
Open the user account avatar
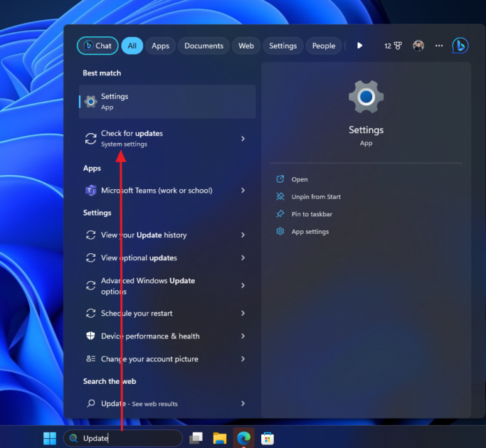click(x=418, y=46)
